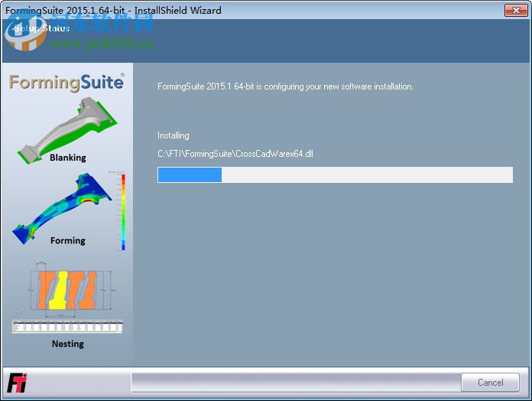Select the Forming simulation thumbnail
Screen dimensions: 532x401
pos(62,208)
